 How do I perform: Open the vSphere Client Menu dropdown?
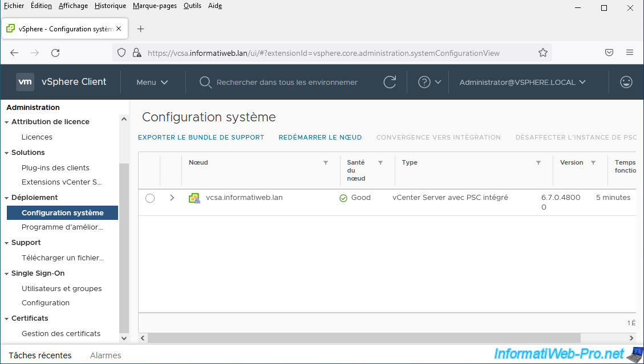[x=152, y=82]
